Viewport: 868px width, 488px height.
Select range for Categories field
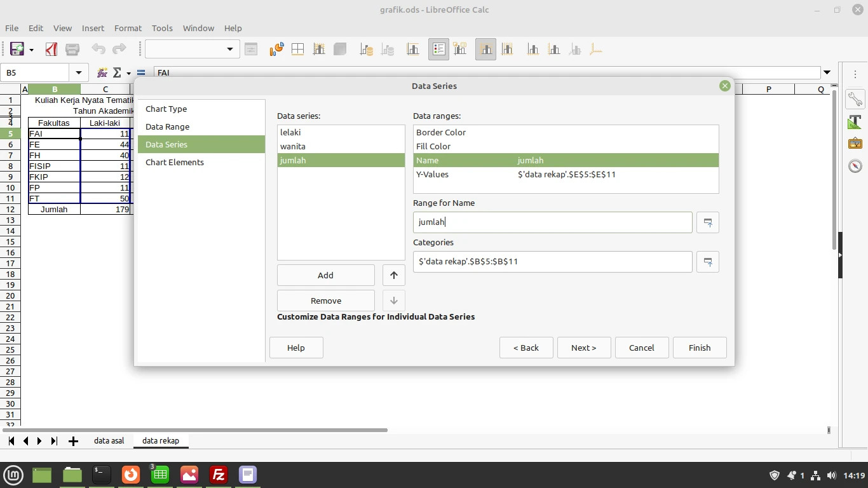tap(708, 262)
